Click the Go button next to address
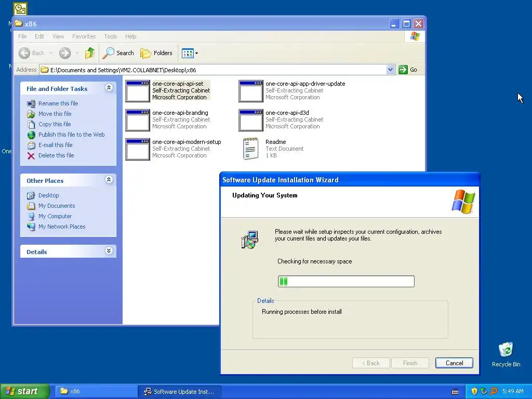The width and height of the screenshot is (532, 399). 408,70
